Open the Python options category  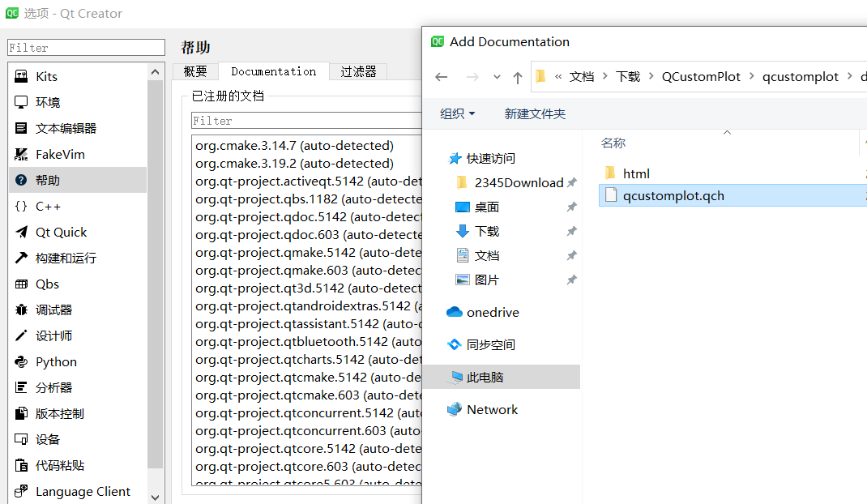pyautogui.click(x=78, y=362)
